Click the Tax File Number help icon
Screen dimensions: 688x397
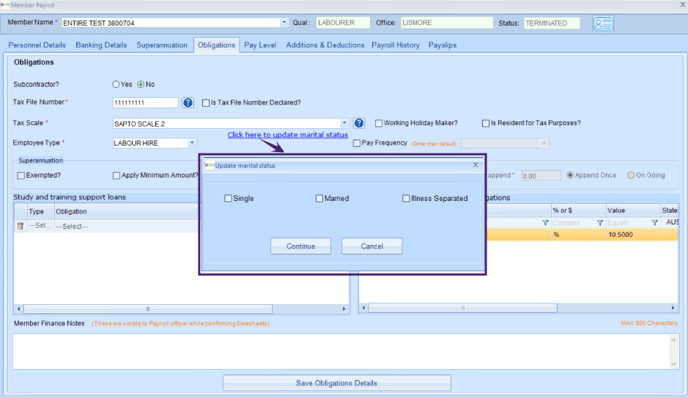(x=188, y=103)
